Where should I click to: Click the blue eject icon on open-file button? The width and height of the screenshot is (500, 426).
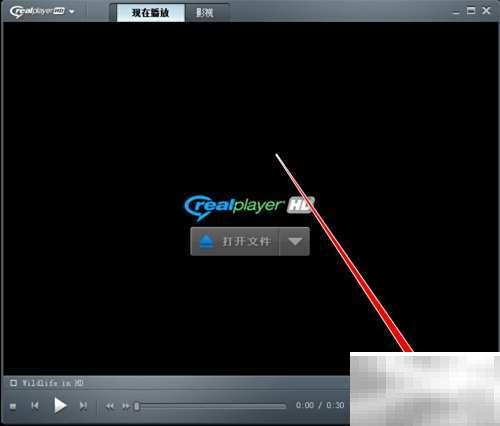pyautogui.click(x=206, y=242)
